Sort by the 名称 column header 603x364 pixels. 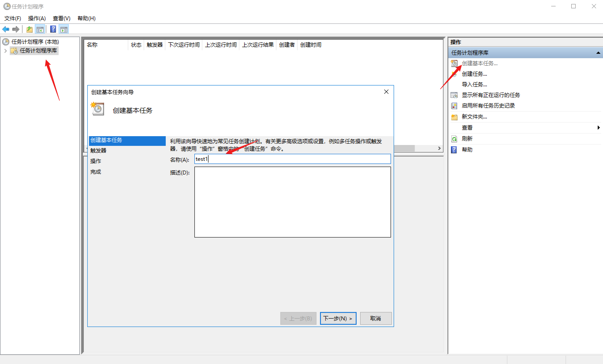pyautogui.click(x=106, y=45)
